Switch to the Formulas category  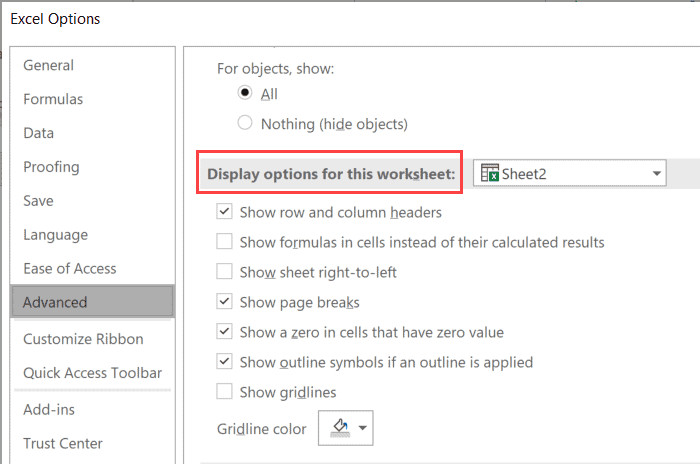53,99
